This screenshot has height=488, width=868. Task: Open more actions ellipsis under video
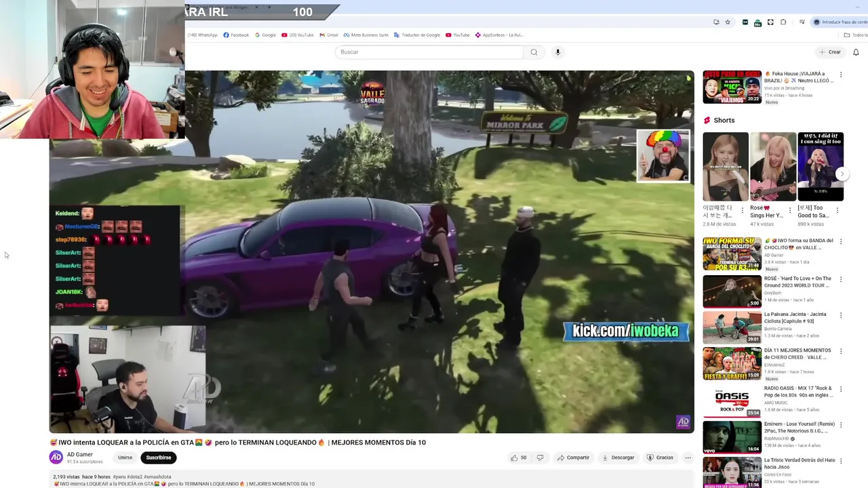pos(688,457)
